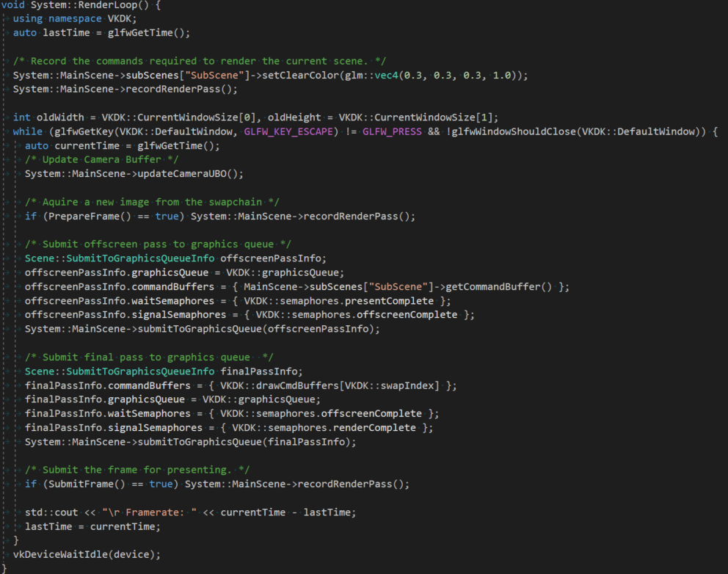Click finalPassInfo.commandBuffers assignment
This screenshot has height=574, width=728.
(x=241, y=386)
